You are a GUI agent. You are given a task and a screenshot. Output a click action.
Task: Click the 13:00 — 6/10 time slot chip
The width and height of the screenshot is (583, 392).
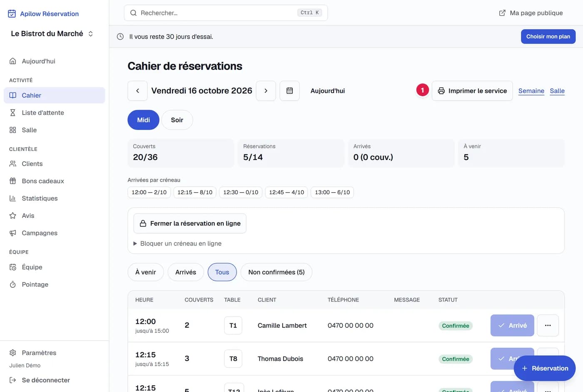pos(332,192)
